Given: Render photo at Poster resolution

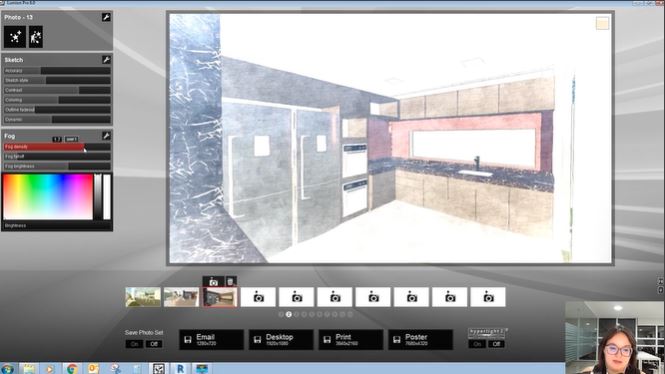Looking at the screenshot, I should pyautogui.click(x=420, y=340).
